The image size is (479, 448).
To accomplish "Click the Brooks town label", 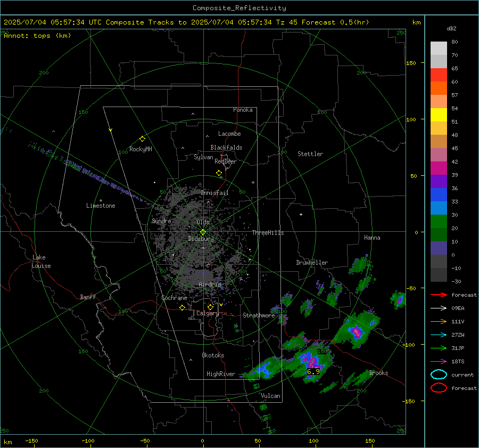I will click(378, 373).
